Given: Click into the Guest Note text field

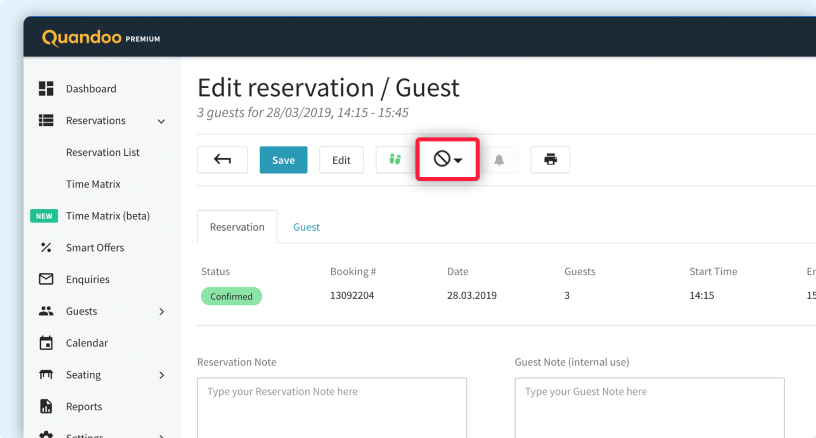Looking at the screenshot, I should (x=649, y=407).
